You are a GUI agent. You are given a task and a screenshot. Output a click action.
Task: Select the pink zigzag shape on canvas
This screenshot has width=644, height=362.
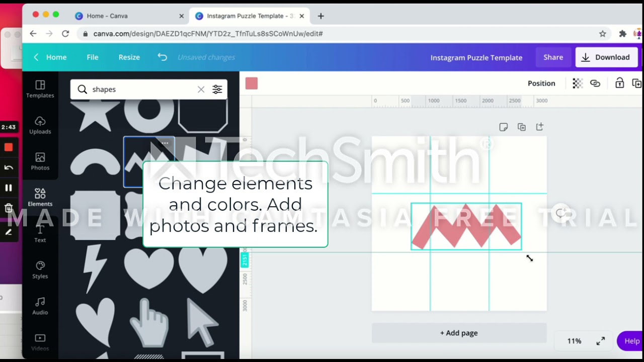tap(466, 226)
